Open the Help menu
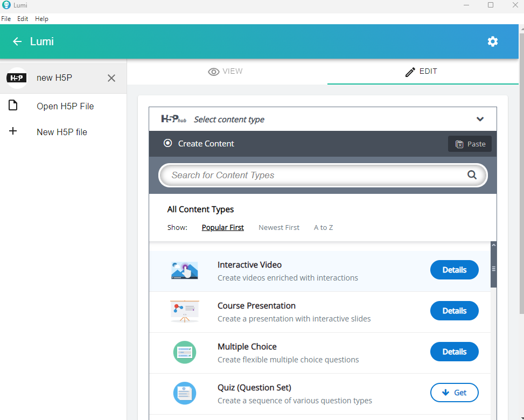Screen dimensions: 524x420 [x=41, y=19]
